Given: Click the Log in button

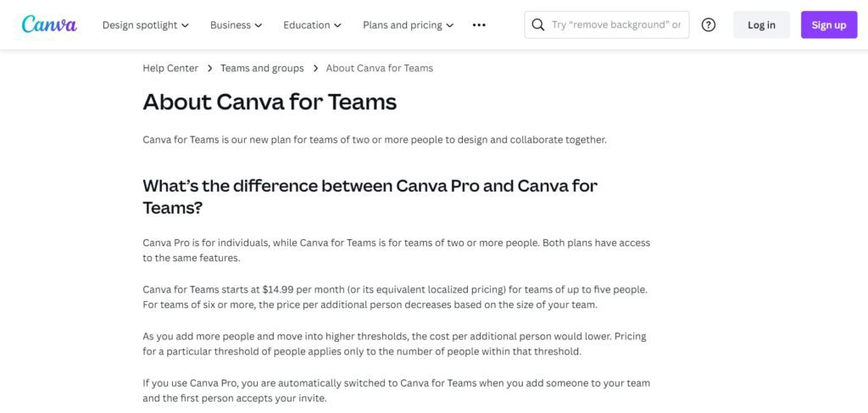Looking at the screenshot, I should [761, 25].
